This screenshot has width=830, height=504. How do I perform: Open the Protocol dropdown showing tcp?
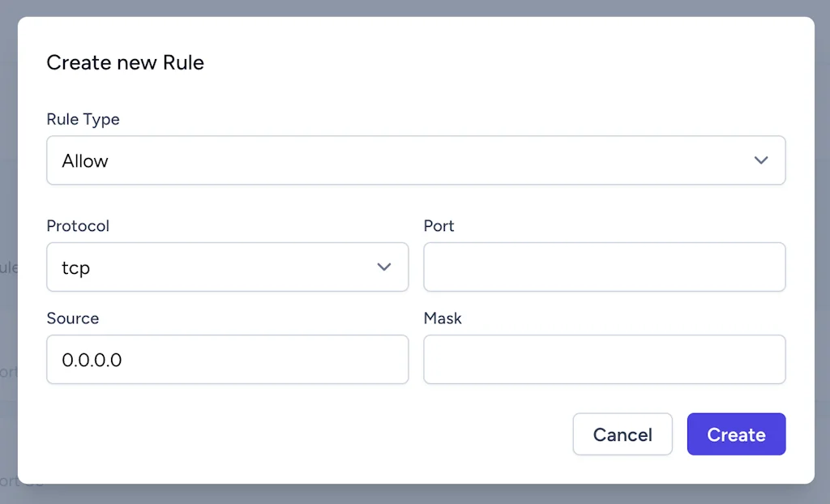[x=227, y=267]
